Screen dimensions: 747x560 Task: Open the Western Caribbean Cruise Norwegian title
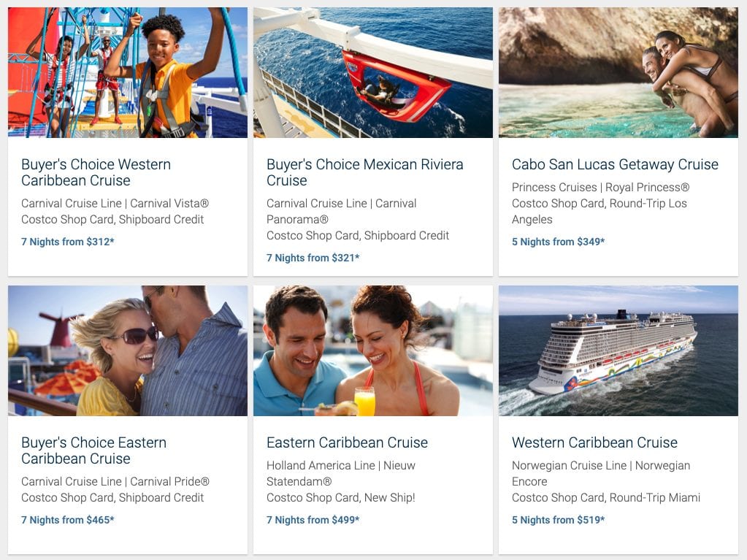594,442
